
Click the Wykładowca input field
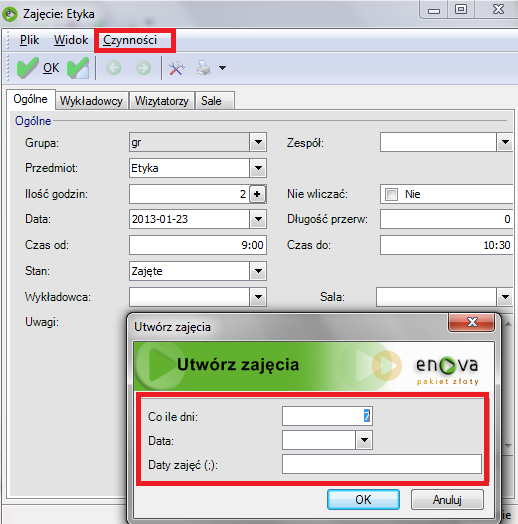tap(189, 297)
